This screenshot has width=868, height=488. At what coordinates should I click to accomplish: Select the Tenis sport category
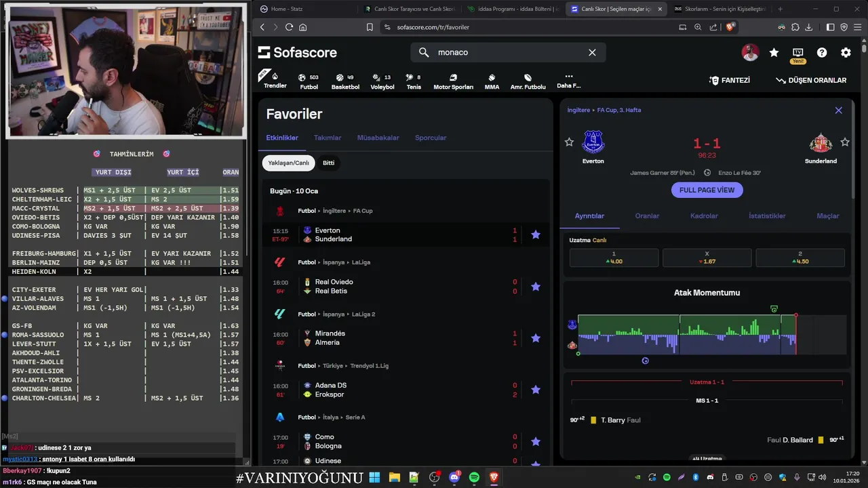click(414, 82)
